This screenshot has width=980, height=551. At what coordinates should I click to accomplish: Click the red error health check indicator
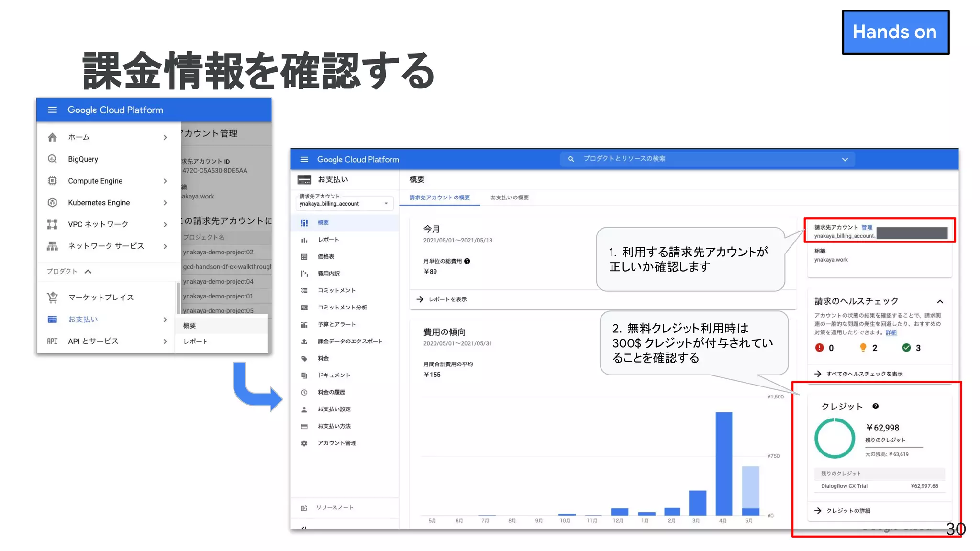(820, 348)
